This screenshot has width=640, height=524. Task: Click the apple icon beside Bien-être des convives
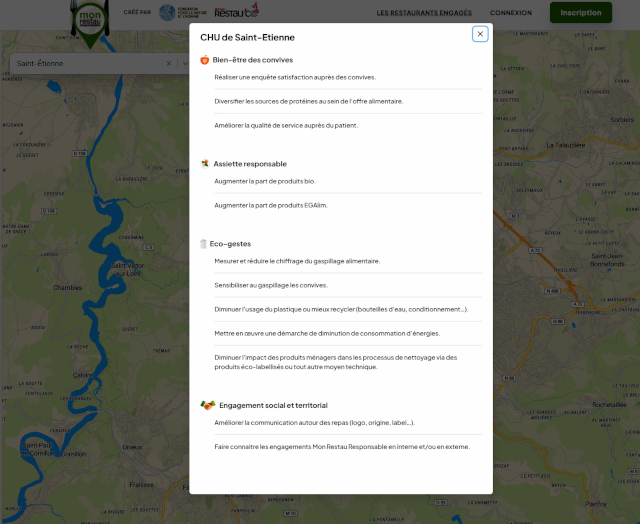pos(205,60)
